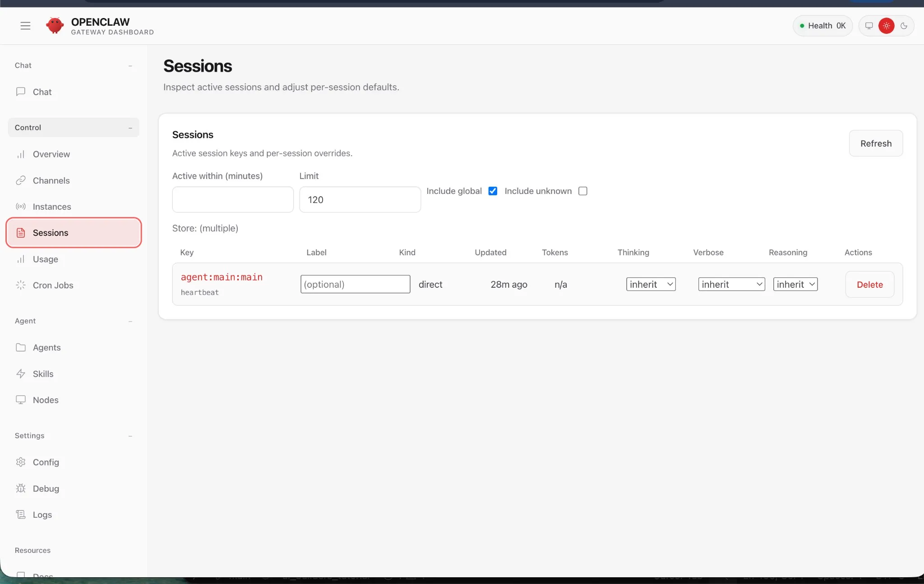Click the 'heartbeat' text under session key
The image size is (924, 584).
199,293
